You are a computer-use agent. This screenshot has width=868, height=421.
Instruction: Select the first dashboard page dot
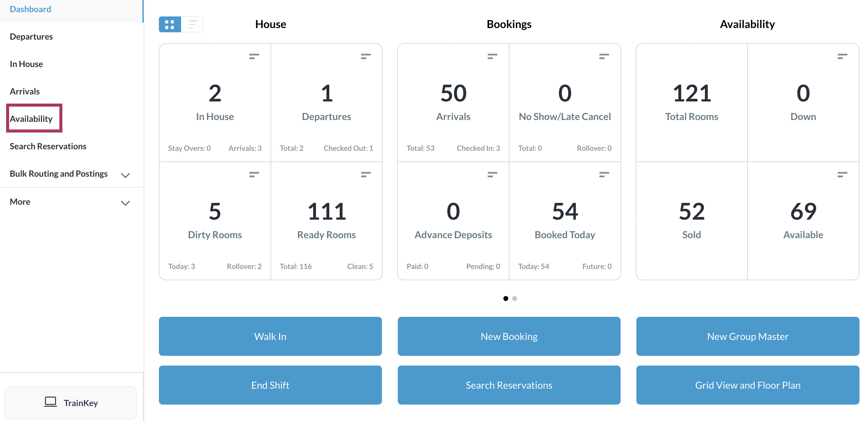click(506, 299)
